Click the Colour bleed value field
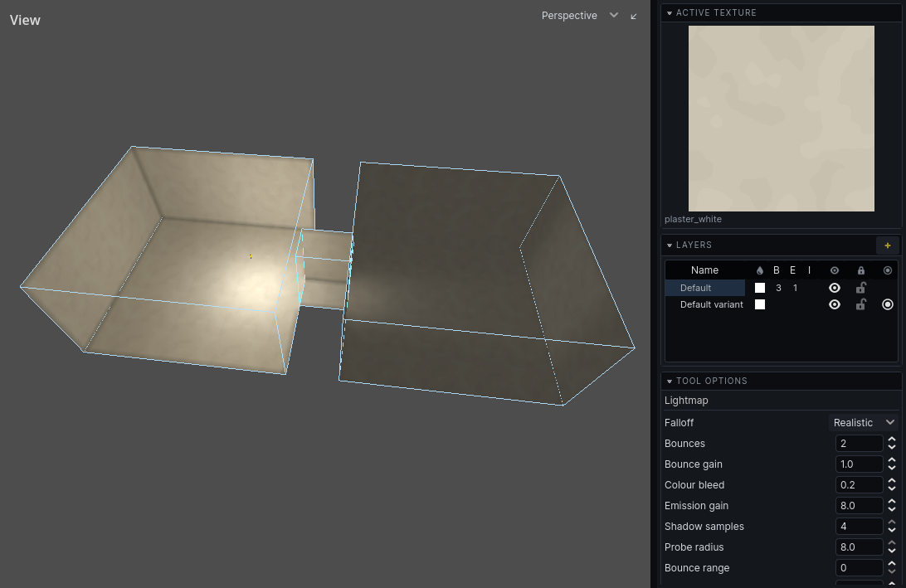 point(860,485)
